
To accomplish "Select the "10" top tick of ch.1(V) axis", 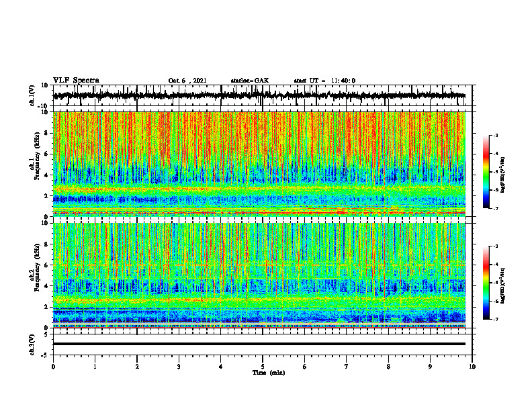I will (45, 85).
